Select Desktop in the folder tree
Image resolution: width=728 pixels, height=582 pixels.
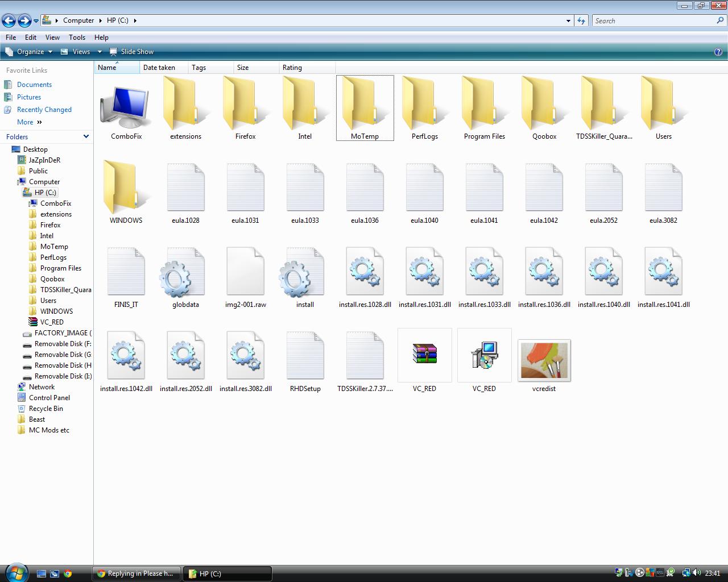tap(35, 149)
